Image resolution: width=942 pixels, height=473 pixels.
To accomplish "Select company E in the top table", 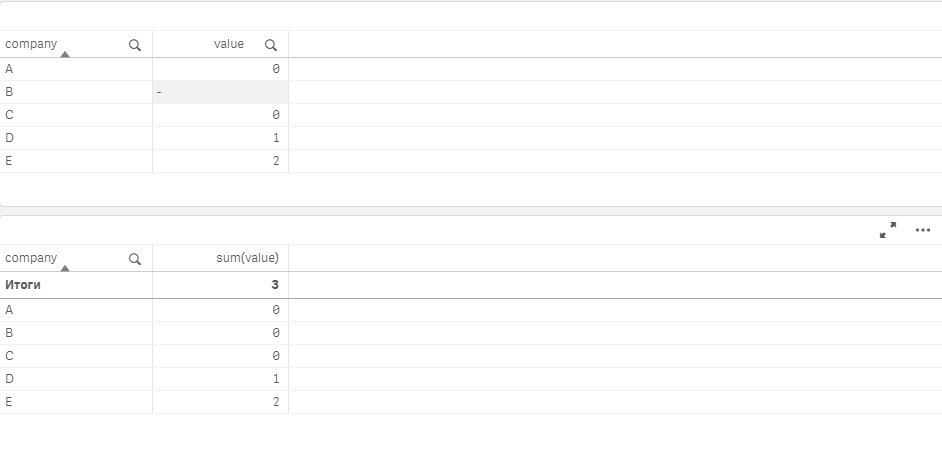I will point(76,161).
